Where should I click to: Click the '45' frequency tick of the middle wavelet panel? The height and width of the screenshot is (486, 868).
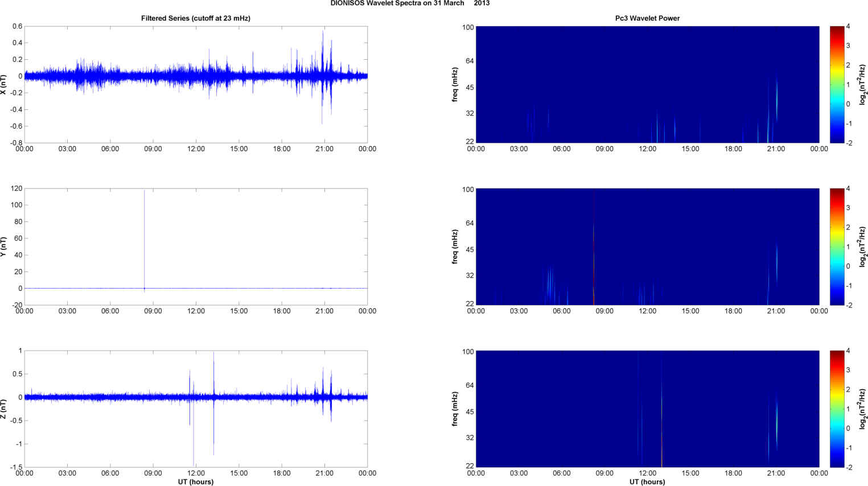click(470, 250)
